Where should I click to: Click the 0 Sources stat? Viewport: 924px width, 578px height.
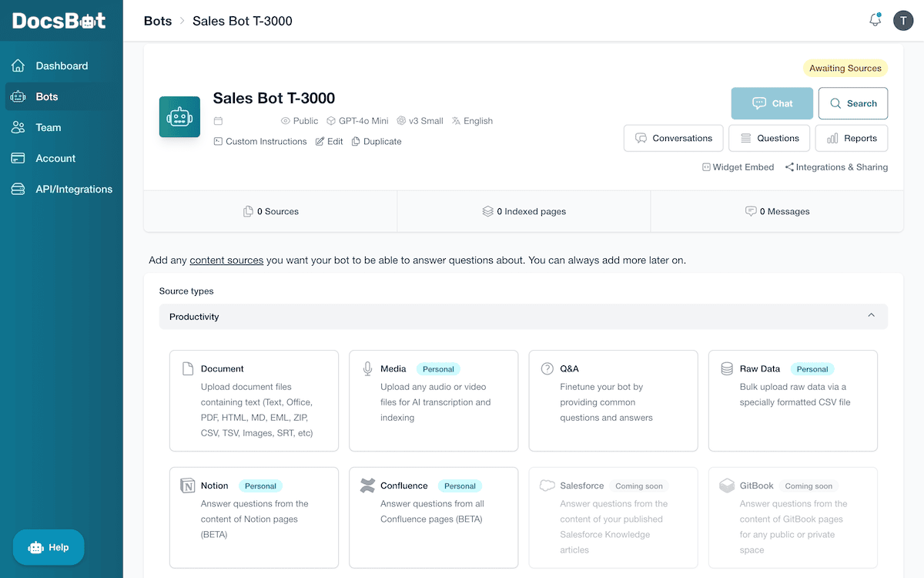click(270, 211)
